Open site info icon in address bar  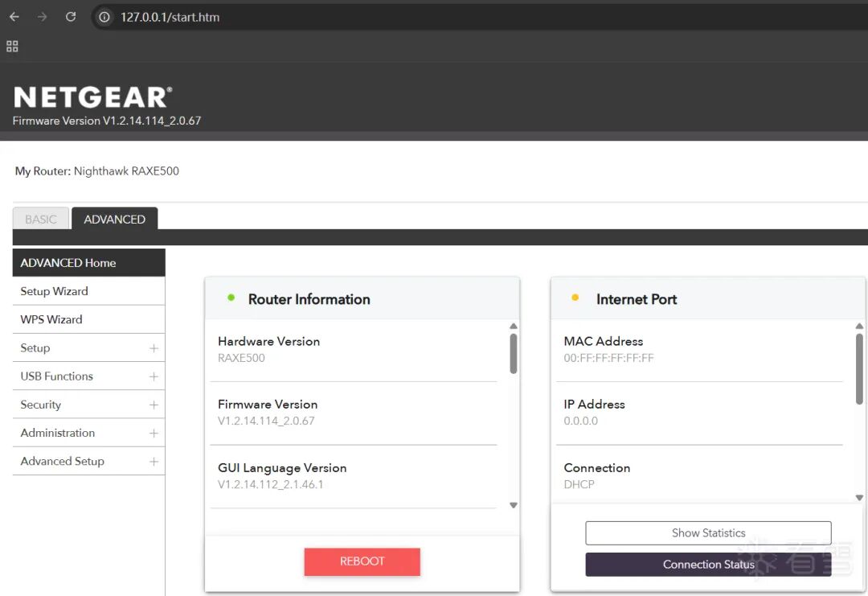click(104, 17)
